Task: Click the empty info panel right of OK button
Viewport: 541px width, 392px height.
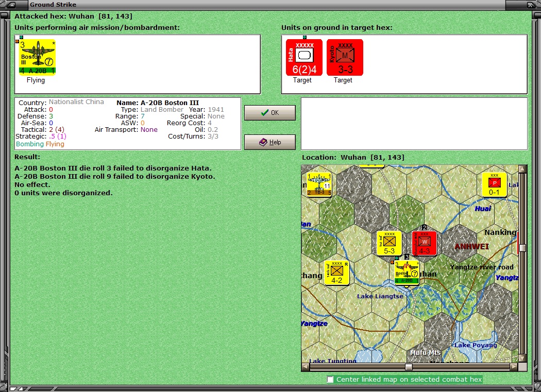Action: 414,124
